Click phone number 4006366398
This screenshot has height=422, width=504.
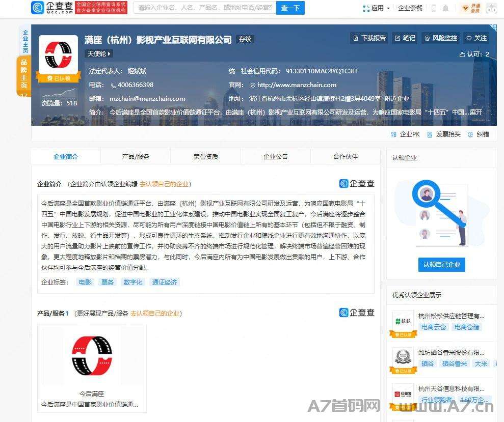(136, 85)
